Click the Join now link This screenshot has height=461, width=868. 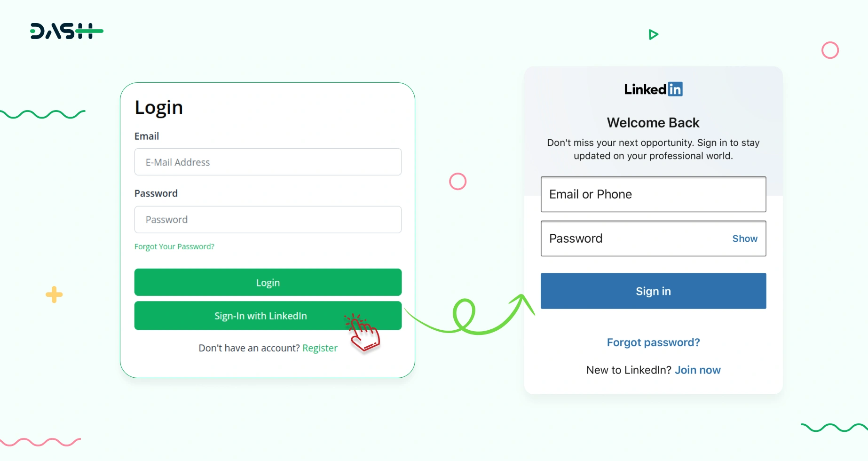(x=697, y=370)
